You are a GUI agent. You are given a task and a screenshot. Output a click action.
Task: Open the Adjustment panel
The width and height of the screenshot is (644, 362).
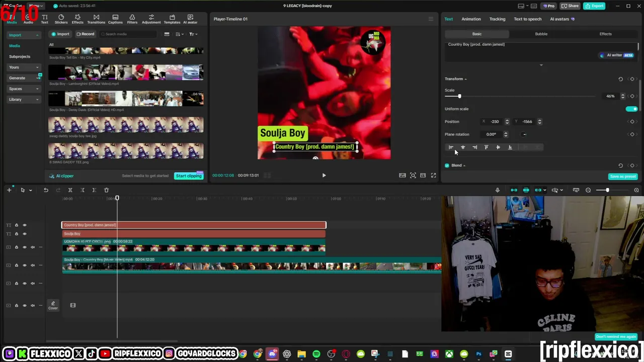point(151,19)
